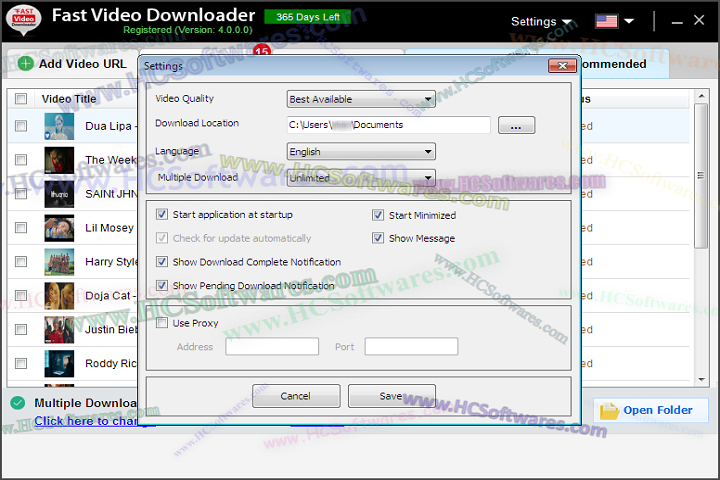Toggle Show Download Complete Notification checkbox
Viewport: 720px width, 480px height.
[x=162, y=262]
